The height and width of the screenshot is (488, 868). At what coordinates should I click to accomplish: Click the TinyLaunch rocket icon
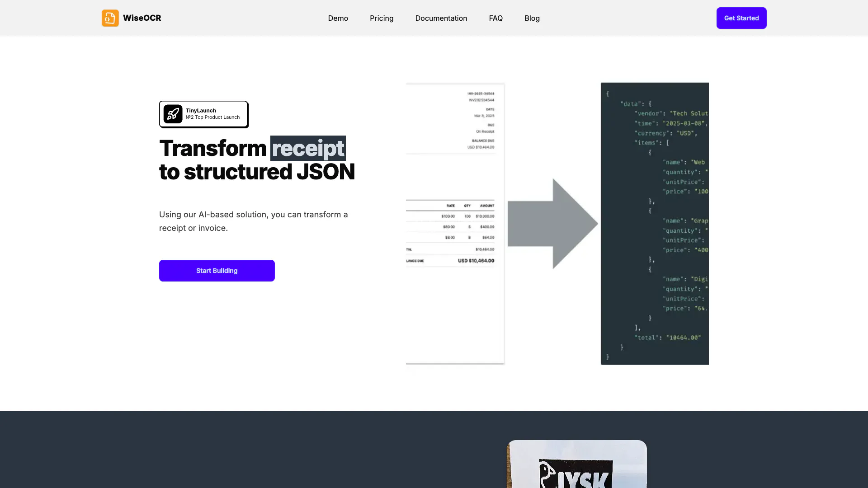(173, 114)
